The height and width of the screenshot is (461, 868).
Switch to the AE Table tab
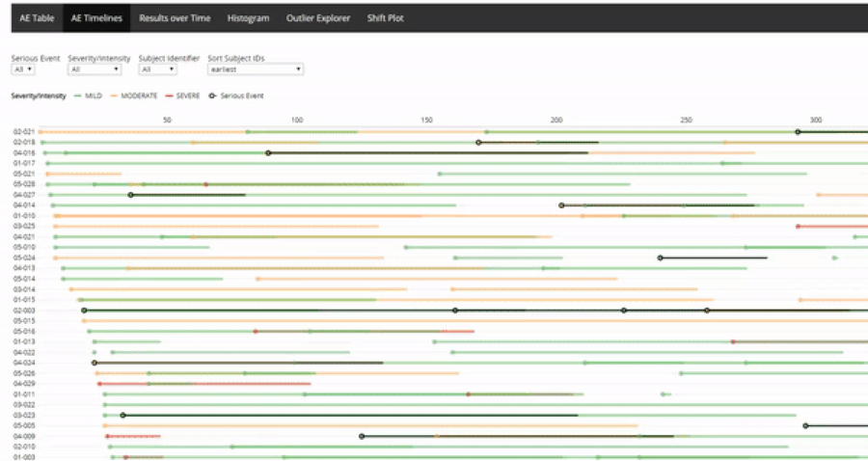click(x=37, y=18)
